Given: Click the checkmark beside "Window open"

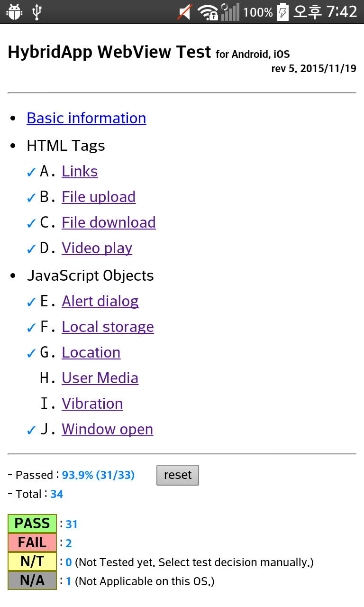Looking at the screenshot, I should point(31,430).
